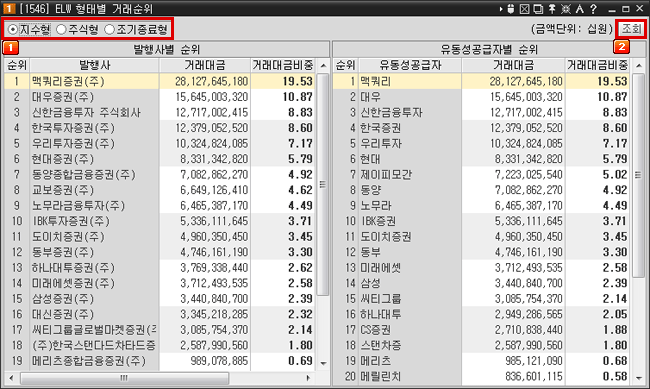Click the horizontal scrollbar thumb at bottom
The width and height of the screenshot is (650, 389).
[124, 378]
